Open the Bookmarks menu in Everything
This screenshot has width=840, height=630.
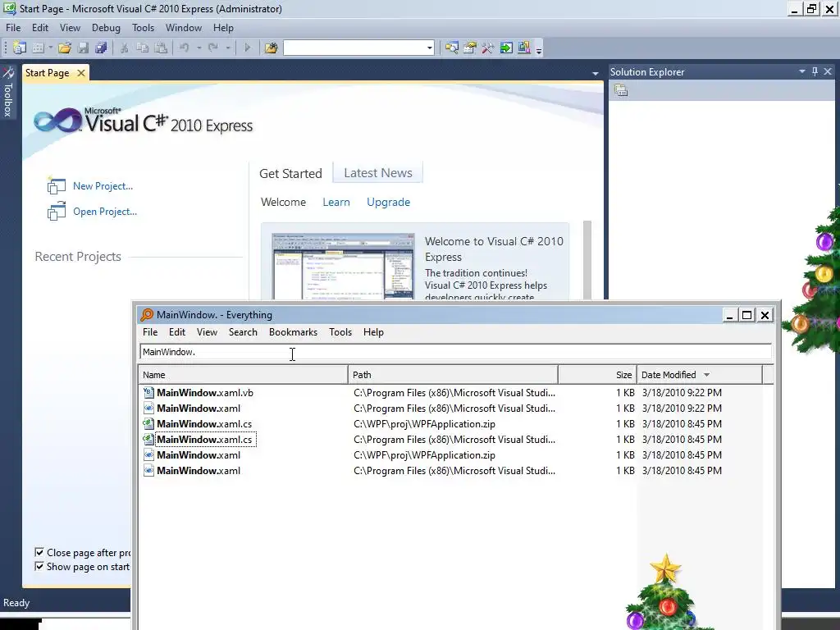point(293,332)
